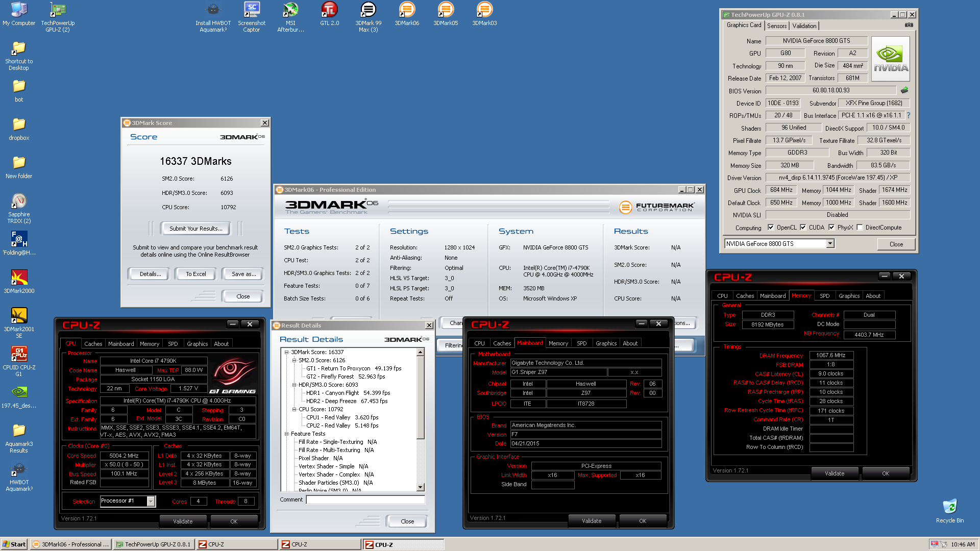Image resolution: width=980 pixels, height=551 pixels.
Task: Open SPD tab in Memory CPU-Z window
Action: [x=824, y=296]
